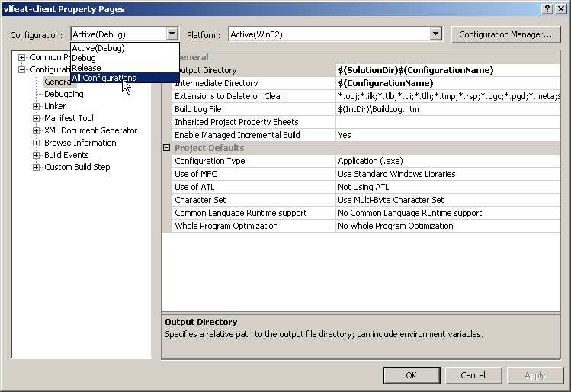This screenshot has width=571, height=392.
Task: Expand the Build Events node
Action: click(x=37, y=156)
